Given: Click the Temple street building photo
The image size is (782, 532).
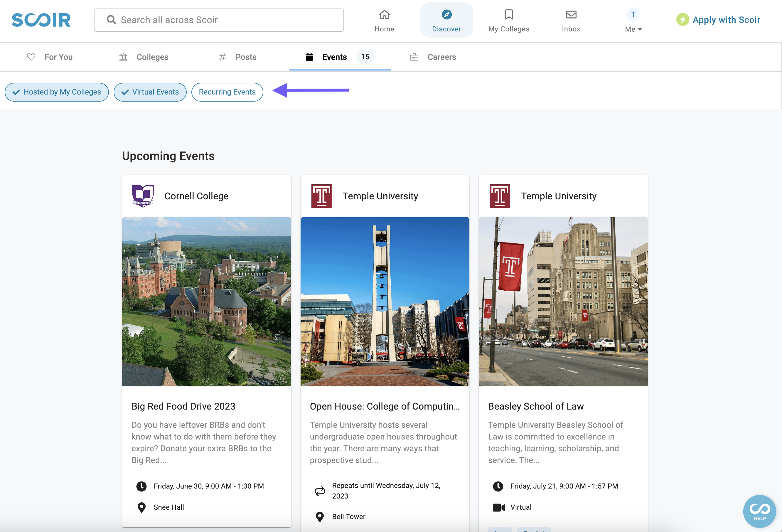Looking at the screenshot, I should 563,302.
